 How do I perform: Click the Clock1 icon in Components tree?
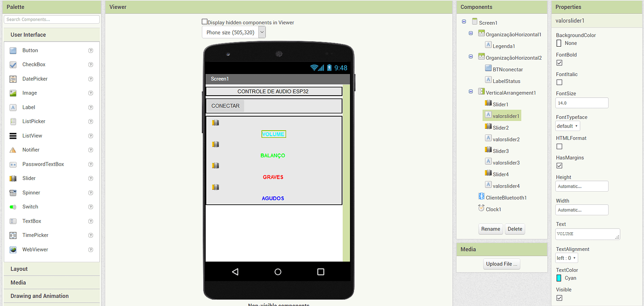tap(481, 209)
